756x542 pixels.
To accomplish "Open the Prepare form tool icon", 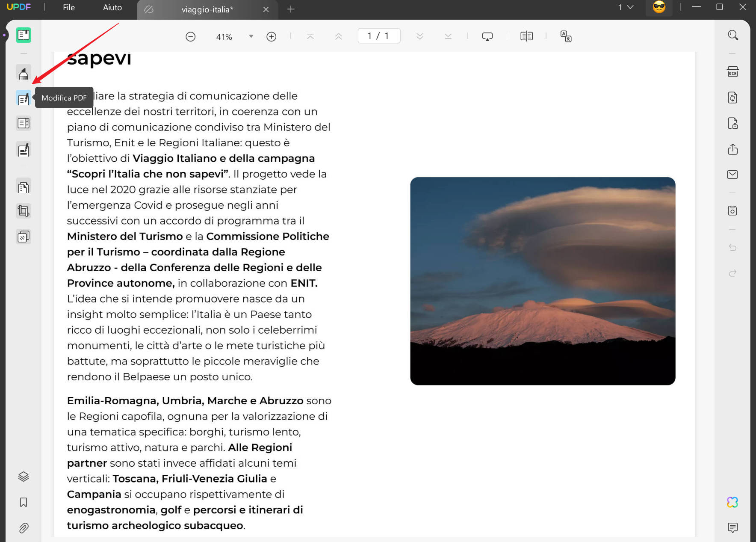I will point(24,124).
